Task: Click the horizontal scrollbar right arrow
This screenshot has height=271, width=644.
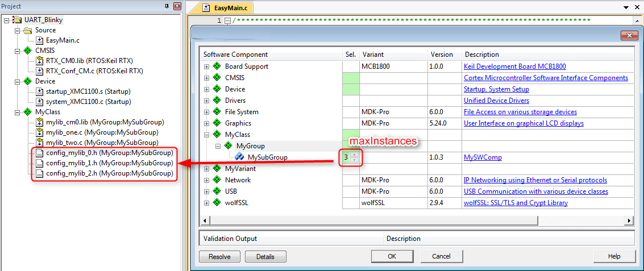Action: pos(629,220)
